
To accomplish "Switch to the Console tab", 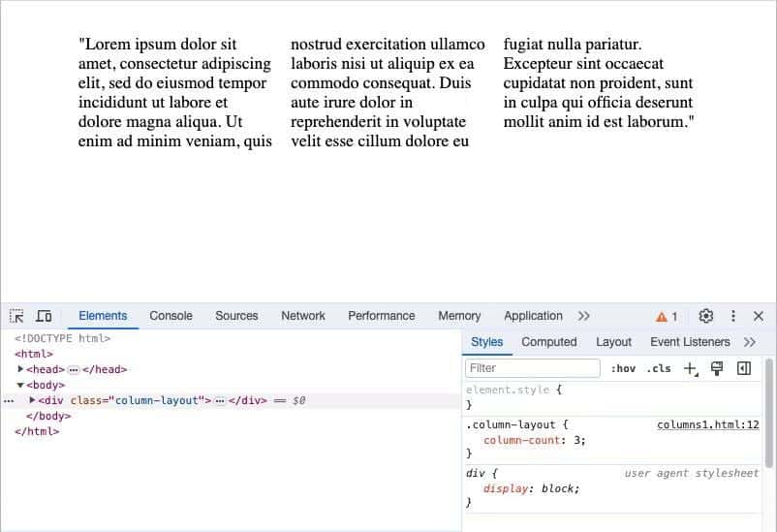I will (171, 316).
